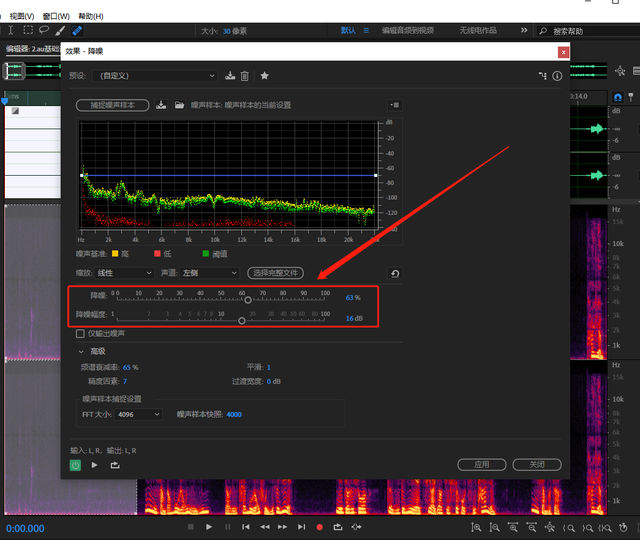Open the 帮助(H) menu
The image size is (640, 540).
pyautogui.click(x=91, y=16)
